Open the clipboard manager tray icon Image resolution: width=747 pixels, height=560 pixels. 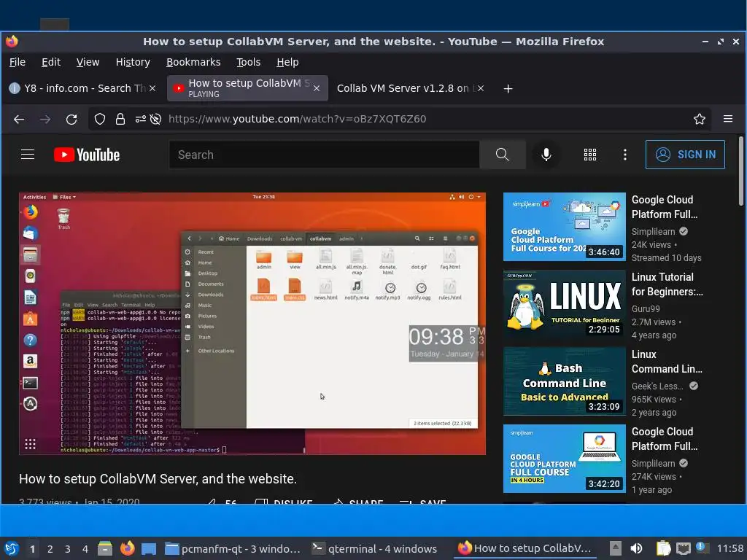(x=663, y=548)
